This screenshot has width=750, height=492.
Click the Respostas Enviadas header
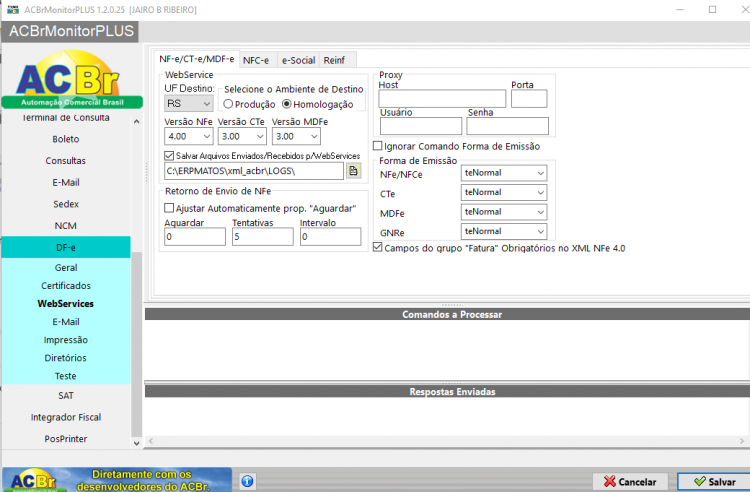tap(447, 392)
